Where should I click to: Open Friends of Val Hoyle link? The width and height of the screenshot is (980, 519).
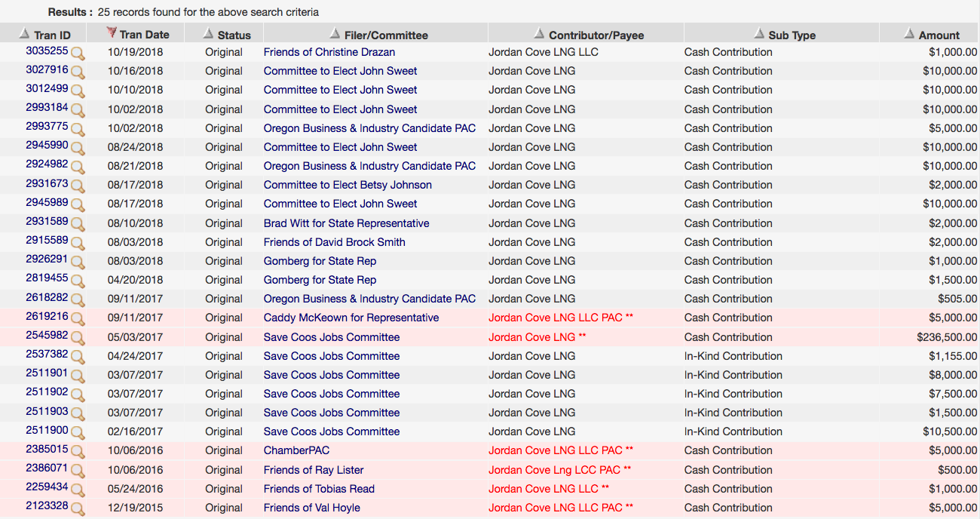[312, 508]
